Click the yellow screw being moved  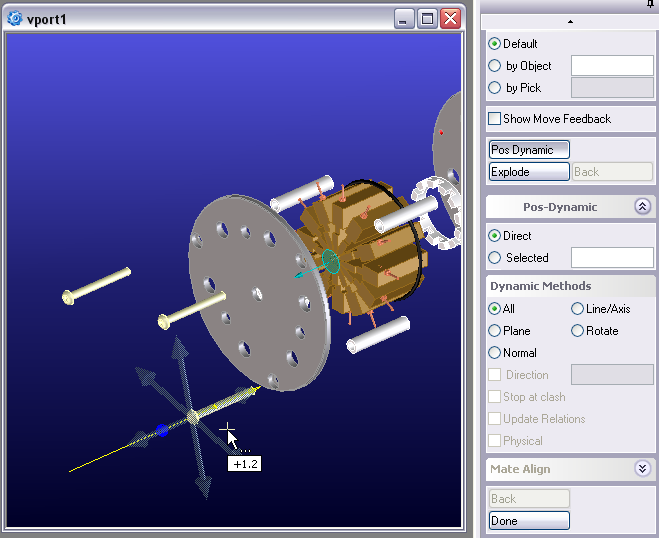coord(228,402)
